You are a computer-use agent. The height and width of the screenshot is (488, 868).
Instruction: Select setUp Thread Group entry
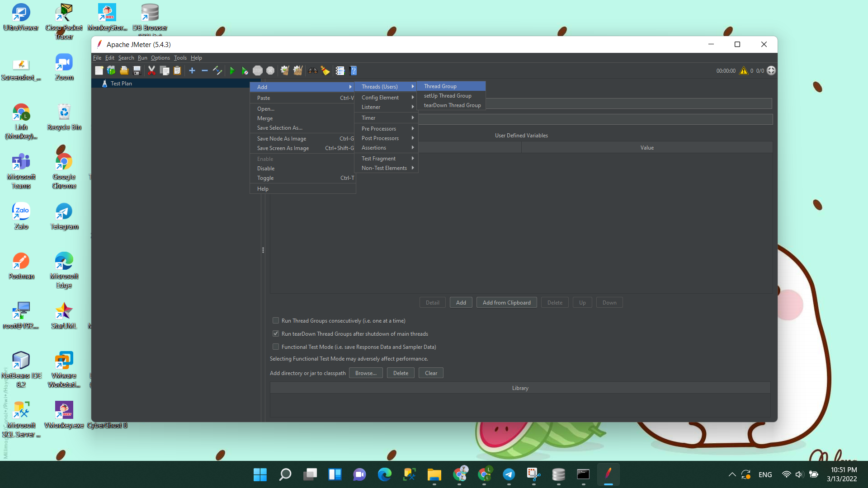click(x=451, y=95)
